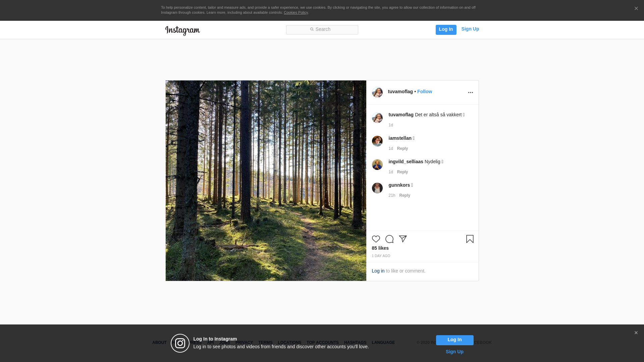Click tuvamoflag's profile avatar in post header
Viewport: 644px width, 362px height.
[377, 92]
